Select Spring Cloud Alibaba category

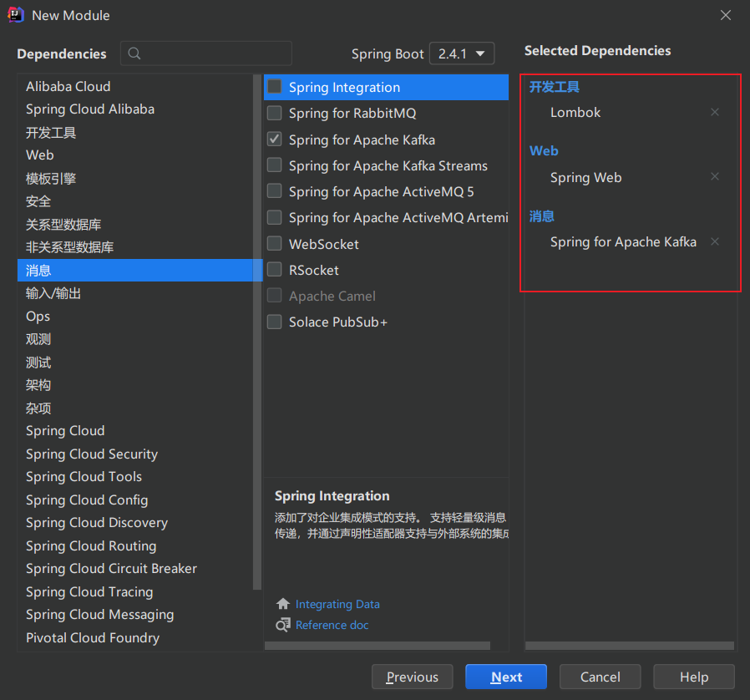[135, 109]
